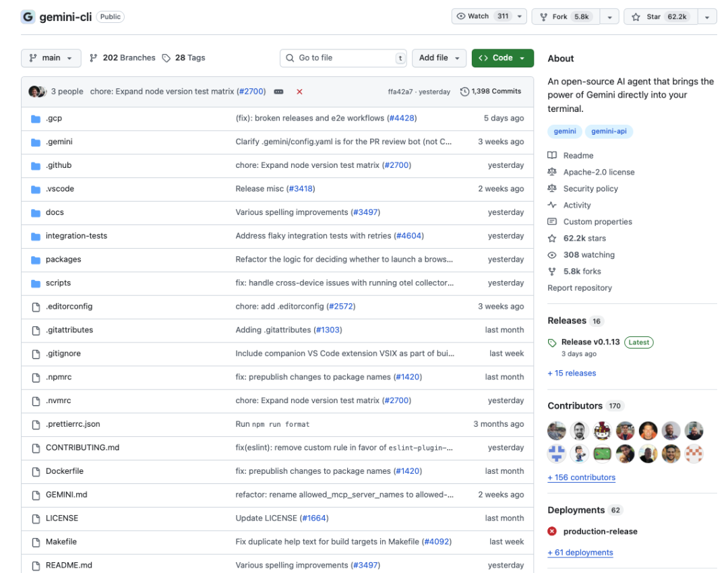Open Report repository link
The image size is (728, 573).
point(580,288)
